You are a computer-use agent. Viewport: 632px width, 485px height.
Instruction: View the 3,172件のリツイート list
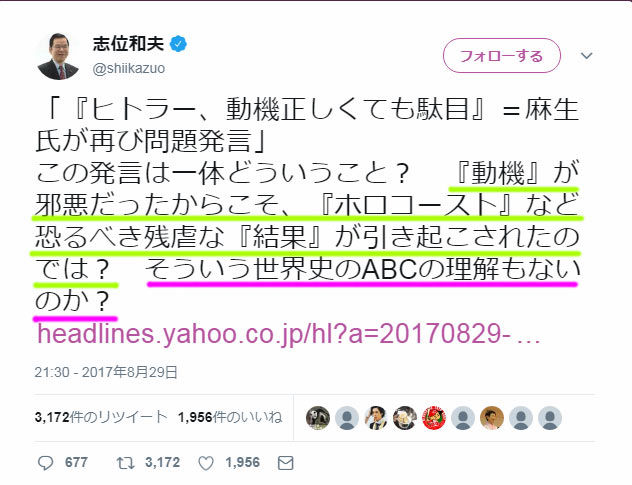(101, 417)
